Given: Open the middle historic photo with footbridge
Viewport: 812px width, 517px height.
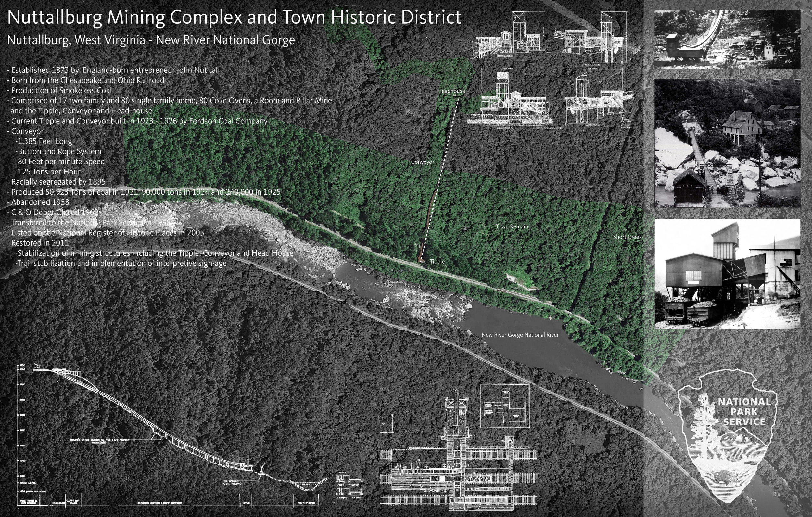Looking at the screenshot, I should tap(727, 143).
